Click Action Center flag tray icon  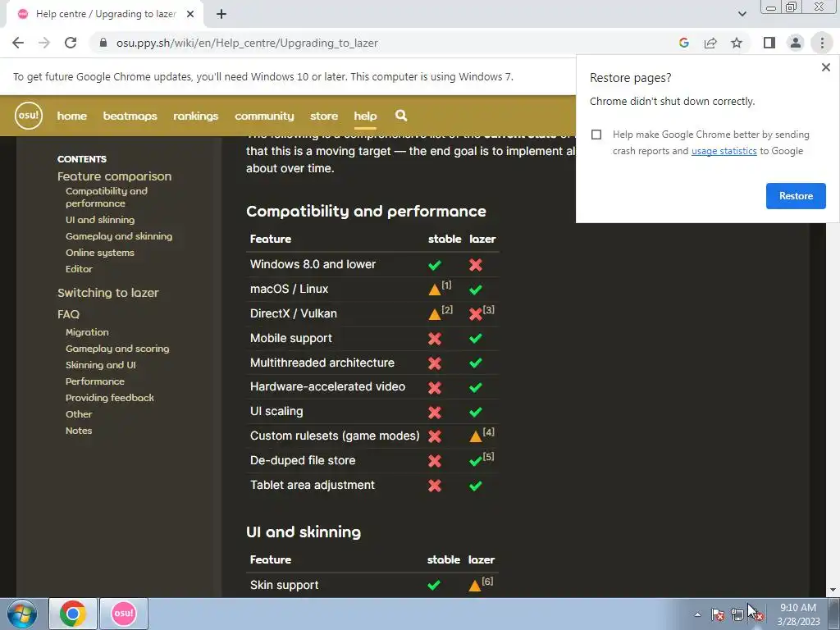click(x=718, y=614)
